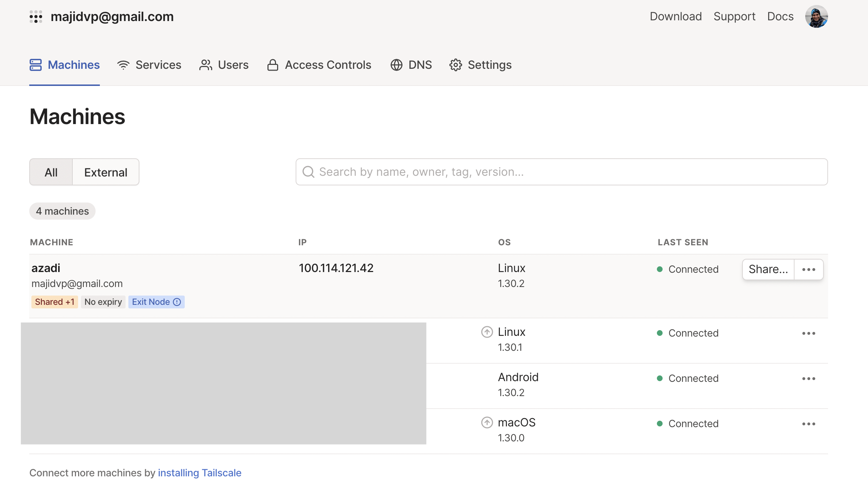868x497 pixels.
Task: Click the Exit Node info icon
Action: click(x=177, y=302)
